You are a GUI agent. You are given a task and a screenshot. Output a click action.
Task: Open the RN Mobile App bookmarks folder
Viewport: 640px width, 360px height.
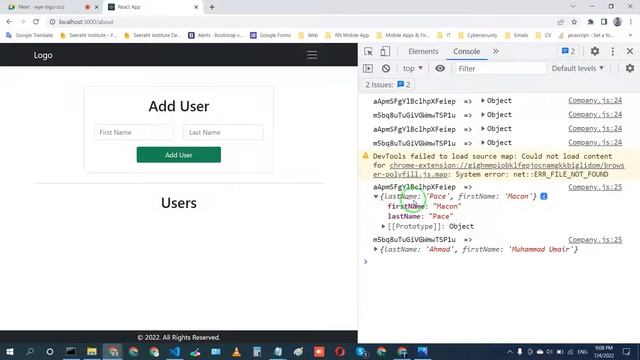coord(347,36)
